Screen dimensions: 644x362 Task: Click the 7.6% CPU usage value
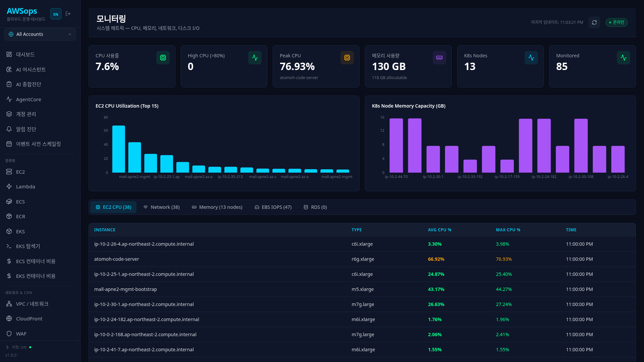click(107, 67)
